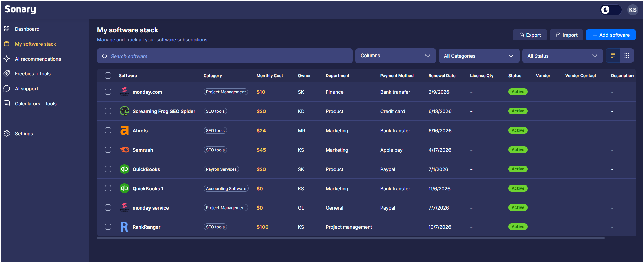The image size is (644, 263).
Task: Select the Semrush row checkbox
Action: 108,150
